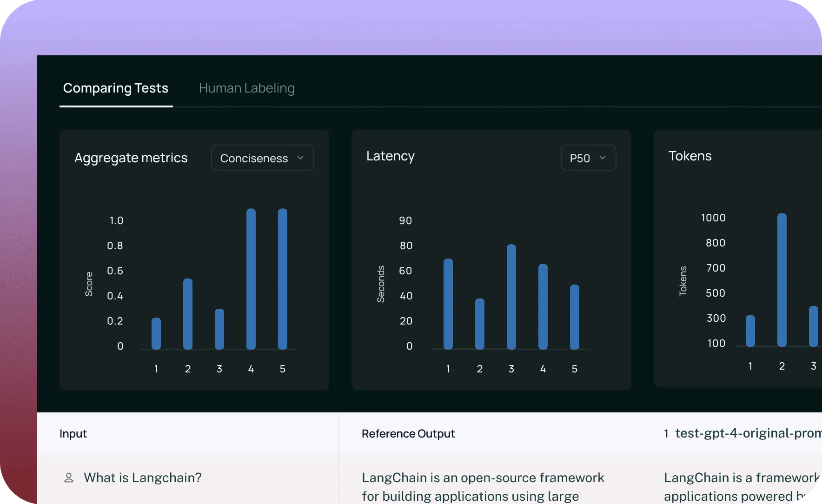Switch to the Comparing Tests tab
Image resolution: width=822 pixels, height=504 pixels.
click(116, 88)
